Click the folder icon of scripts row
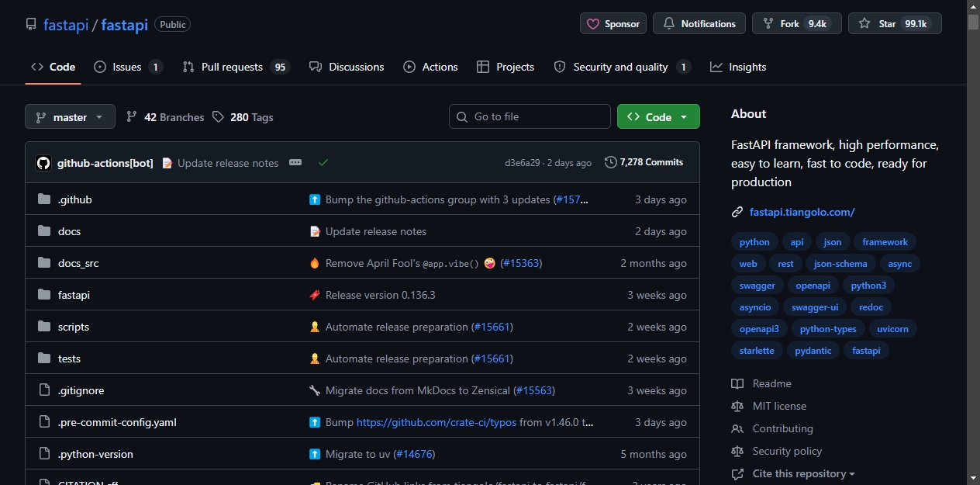This screenshot has width=980, height=485. 44,327
